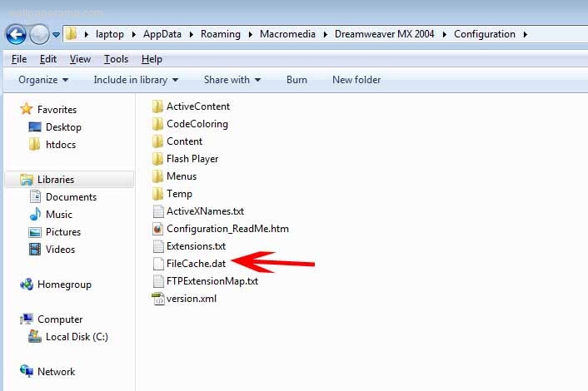588x391 pixels.
Task: Open the Edit menu
Action: click(48, 59)
